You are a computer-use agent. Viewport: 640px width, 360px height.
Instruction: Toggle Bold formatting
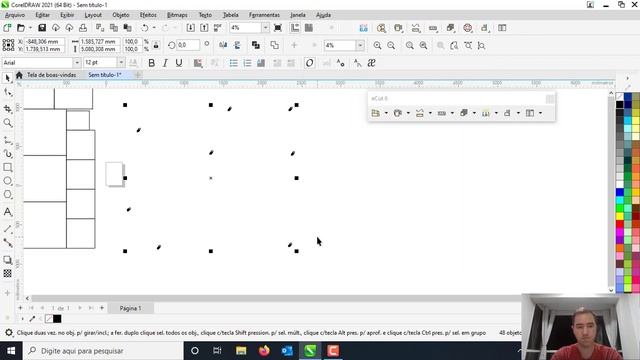[x=151, y=63]
